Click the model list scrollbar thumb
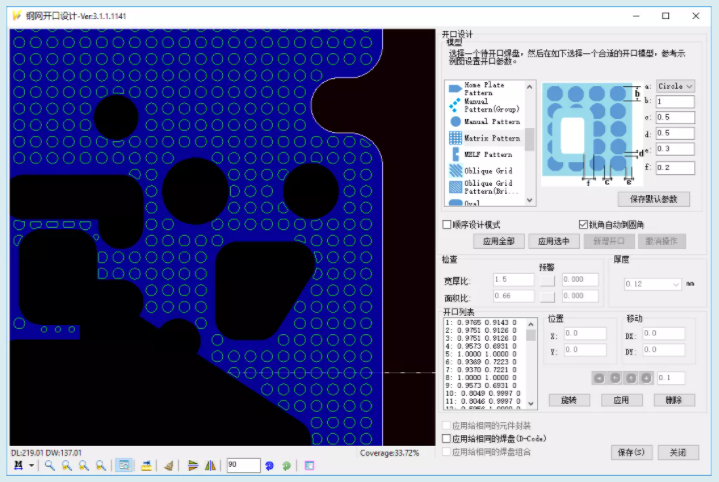Image resolution: width=719 pixels, height=482 pixels. 530,139
